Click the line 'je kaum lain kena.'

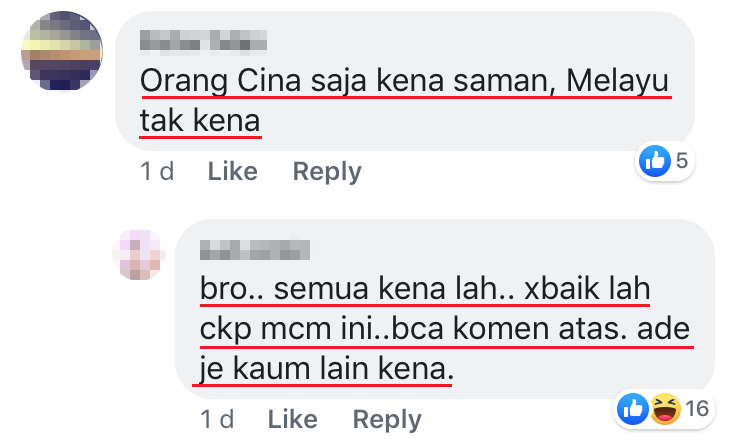click(327, 369)
